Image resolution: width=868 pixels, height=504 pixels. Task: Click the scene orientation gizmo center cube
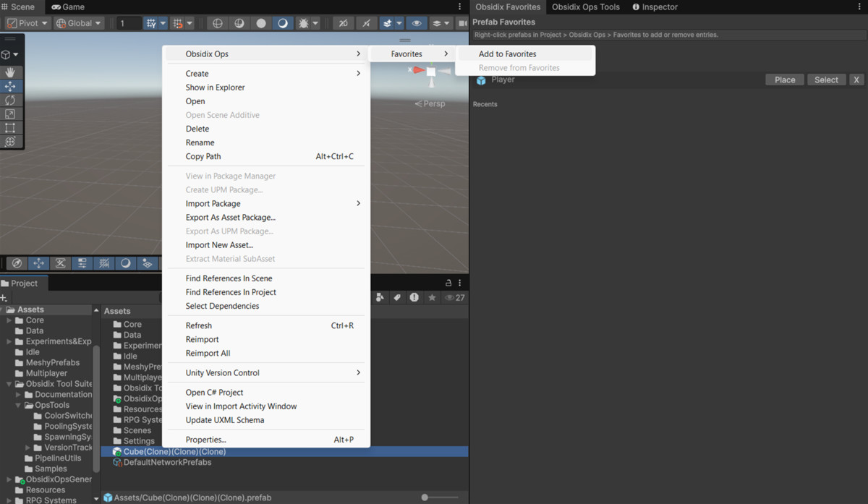click(x=431, y=71)
